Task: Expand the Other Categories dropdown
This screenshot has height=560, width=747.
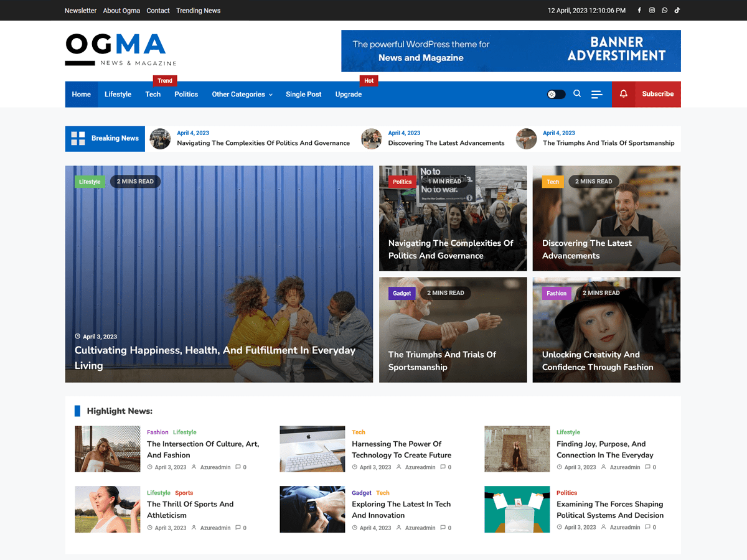Action: point(242,94)
